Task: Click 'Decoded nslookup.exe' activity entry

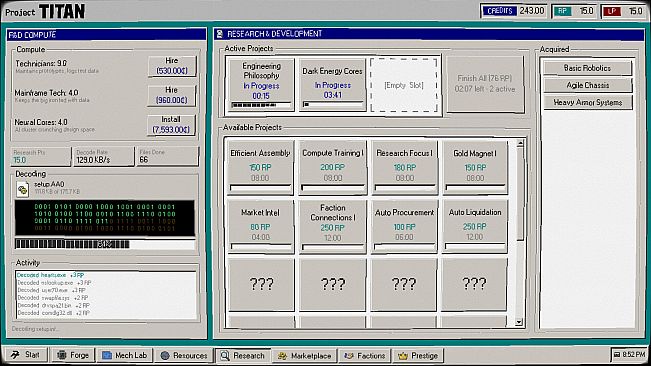Action: (54, 283)
